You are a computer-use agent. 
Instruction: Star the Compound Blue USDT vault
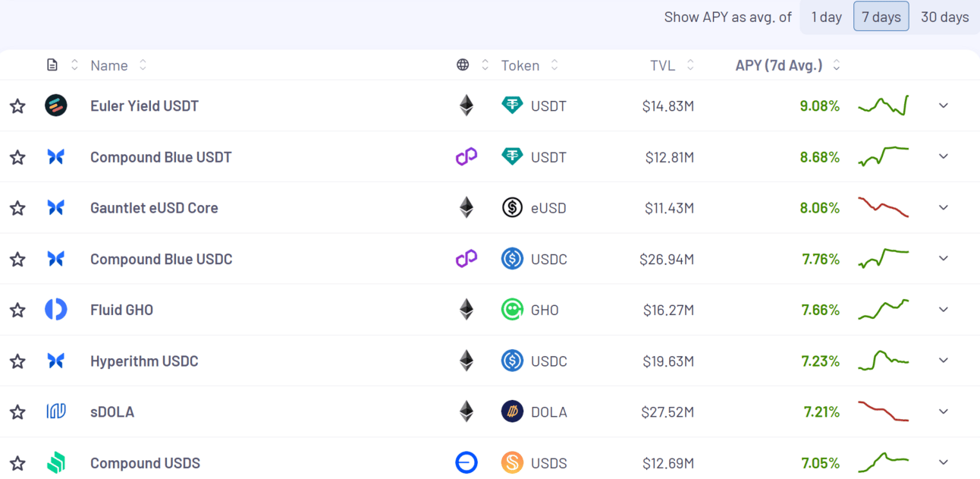(17, 157)
